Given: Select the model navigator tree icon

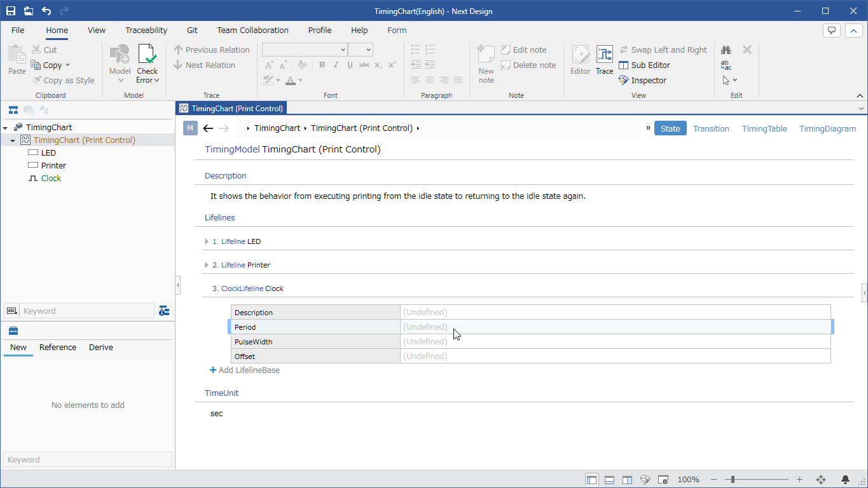Looking at the screenshot, I should (13, 110).
